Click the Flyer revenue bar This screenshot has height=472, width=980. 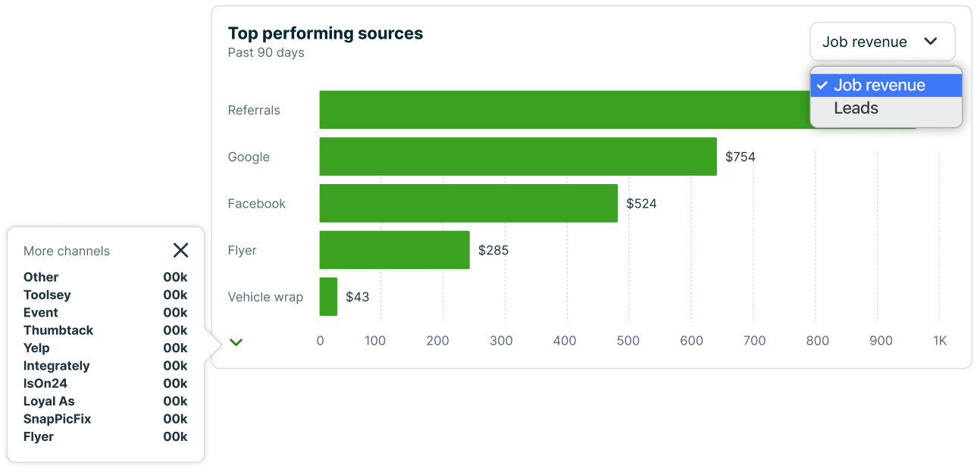pyautogui.click(x=394, y=250)
